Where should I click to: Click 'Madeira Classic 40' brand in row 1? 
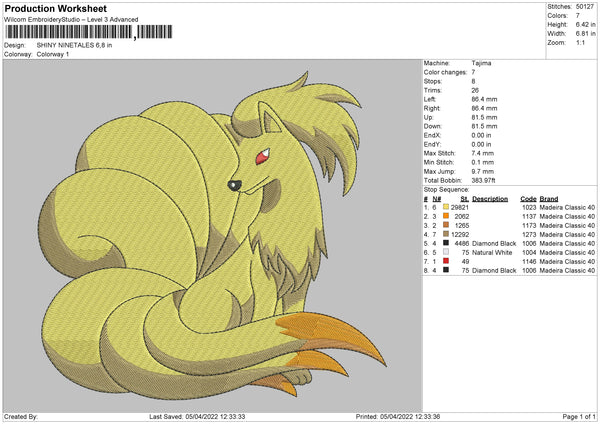click(567, 207)
